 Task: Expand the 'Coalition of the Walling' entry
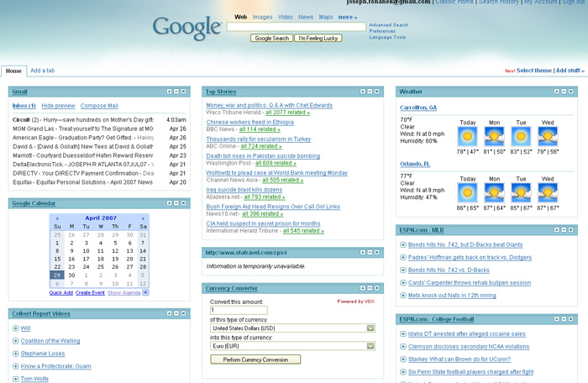15,341
